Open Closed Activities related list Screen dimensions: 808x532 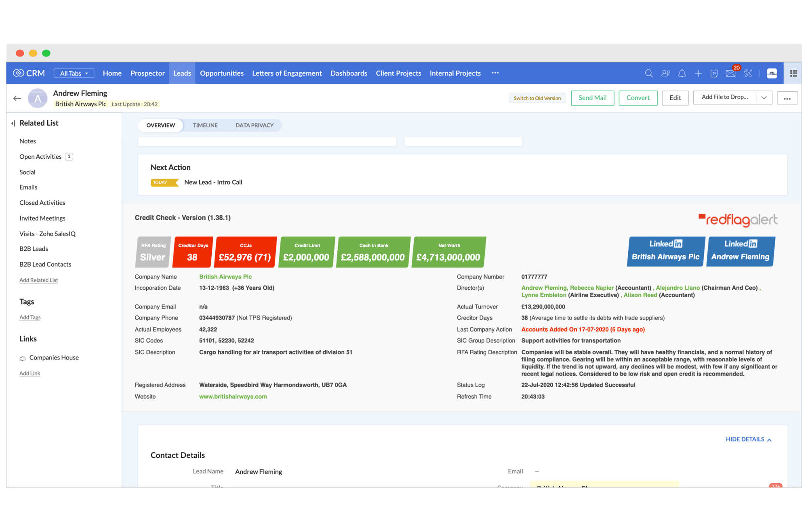42,202
